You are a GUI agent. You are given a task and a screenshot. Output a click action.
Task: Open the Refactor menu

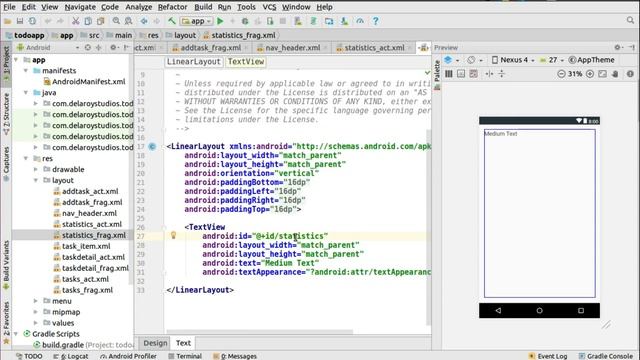coord(173,7)
